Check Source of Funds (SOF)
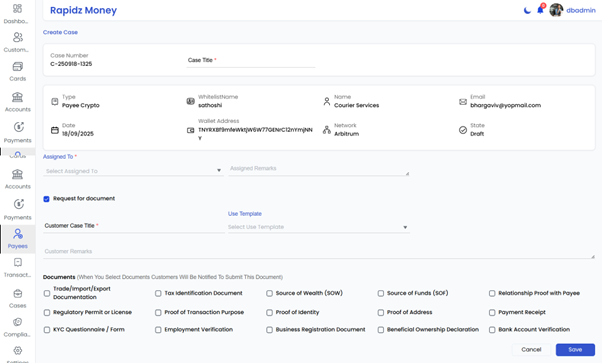 (380, 293)
